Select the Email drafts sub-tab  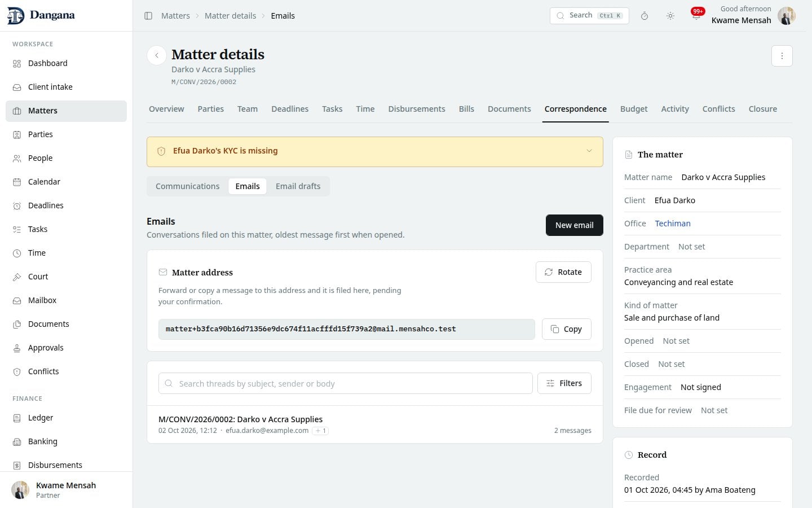click(x=298, y=186)
